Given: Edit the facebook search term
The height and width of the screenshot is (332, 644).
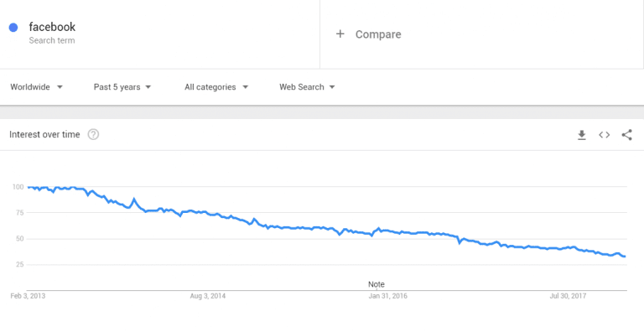Looking at the screenshot, I should pyautogui.click(x=52, y=27).
